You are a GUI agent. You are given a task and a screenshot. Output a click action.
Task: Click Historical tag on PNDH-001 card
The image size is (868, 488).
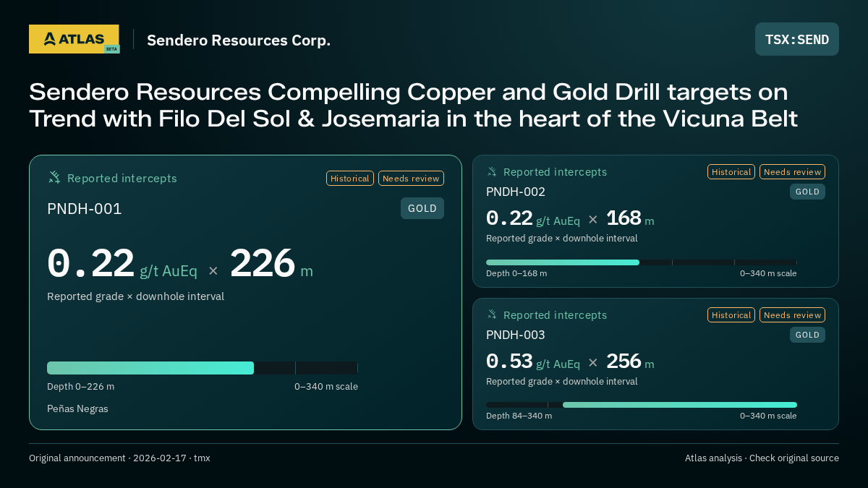click(x=350, y=179)
